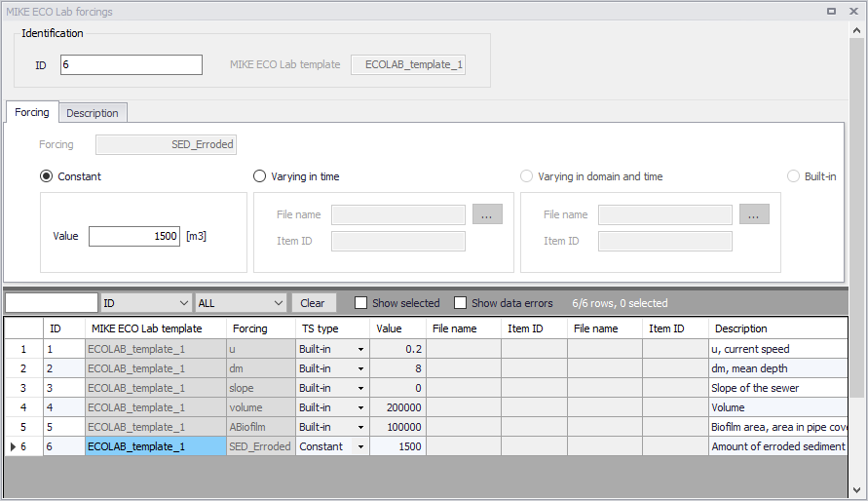868x501 pixels.
Task: Click the SED_Erroded forcing name field
Action: pyautogui.click(x=166, y=144)
